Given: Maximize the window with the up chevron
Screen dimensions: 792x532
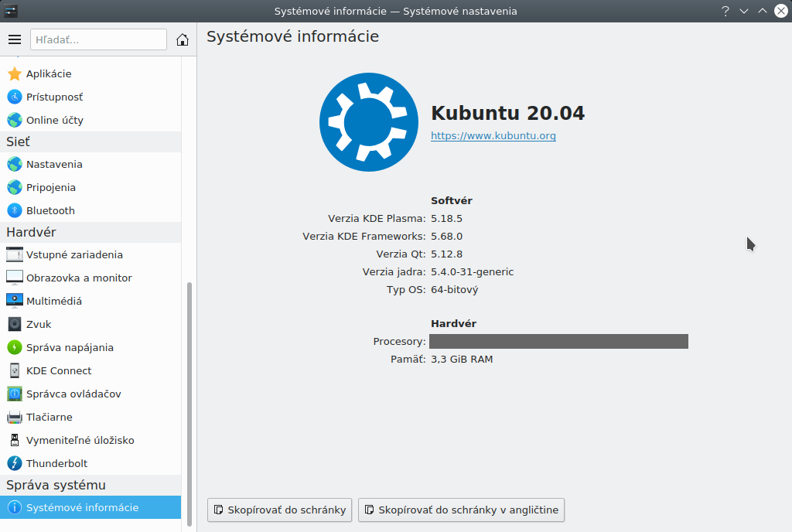Looking at the screenshot, I should tap(762, 11).
